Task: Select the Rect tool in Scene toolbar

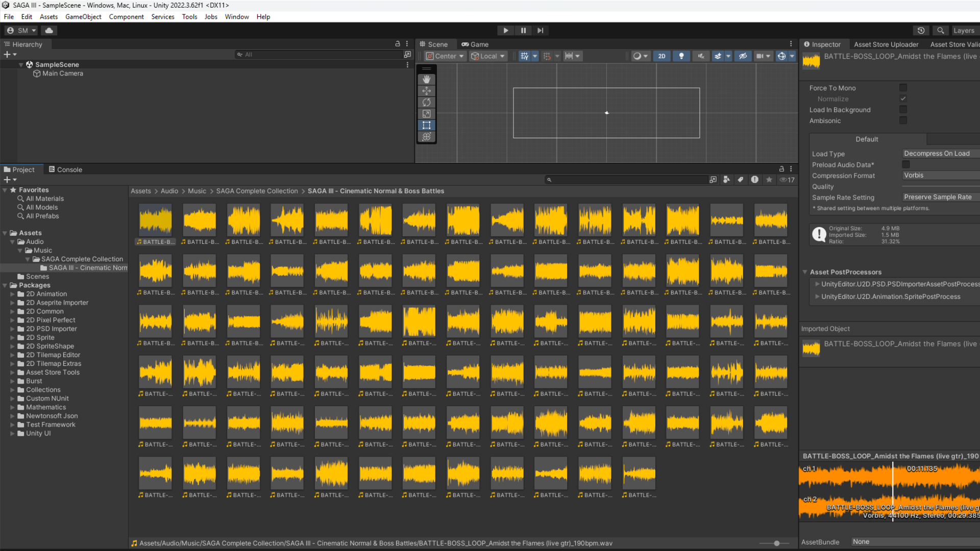Action: pyautogui.click(x=426, y=125)
